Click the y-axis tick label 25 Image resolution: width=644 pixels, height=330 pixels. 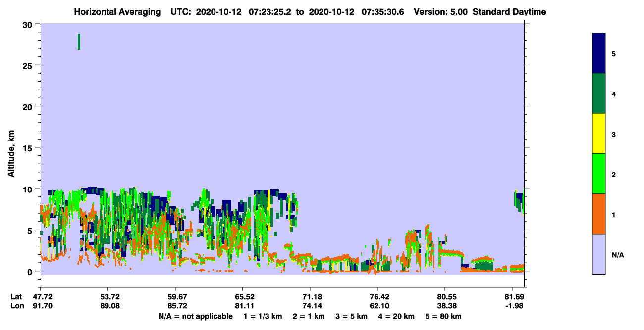(x=28, y=66)
